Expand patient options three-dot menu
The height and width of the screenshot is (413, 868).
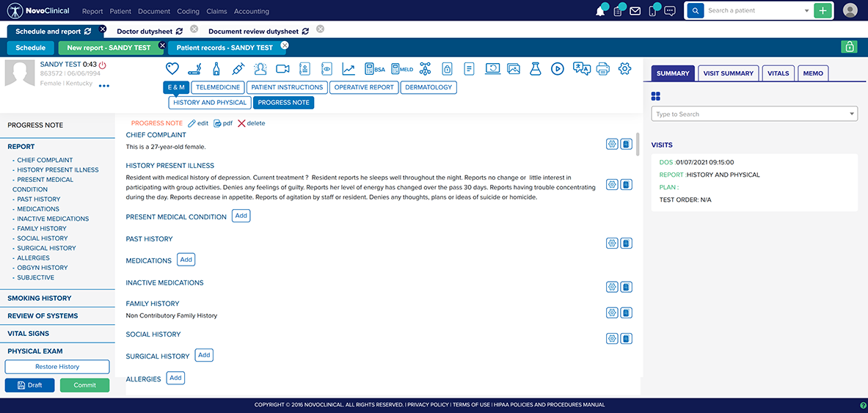[x=104, y=86]
